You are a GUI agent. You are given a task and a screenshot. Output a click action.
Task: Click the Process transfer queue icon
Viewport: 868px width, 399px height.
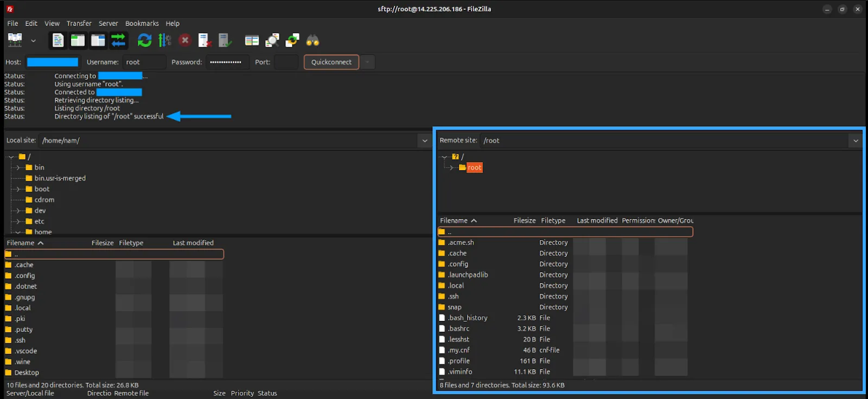[x=164, y=40]
